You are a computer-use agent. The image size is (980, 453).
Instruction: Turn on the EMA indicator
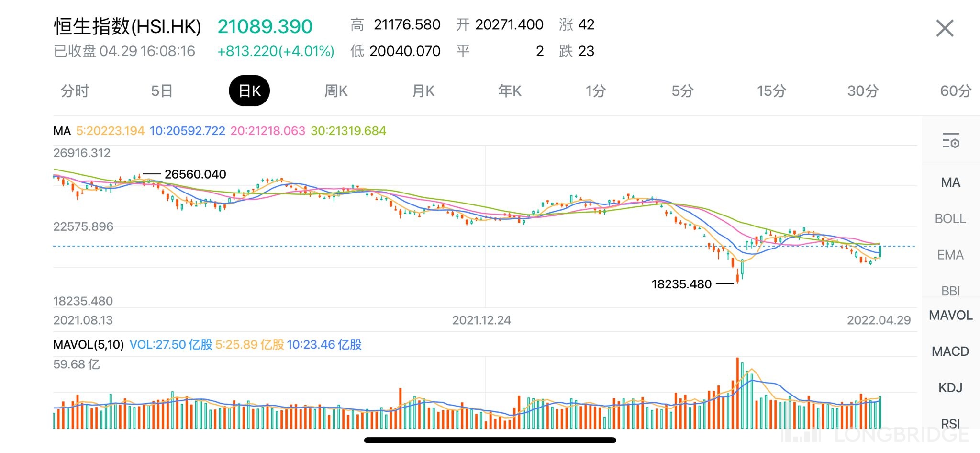[x=950, y=255]
